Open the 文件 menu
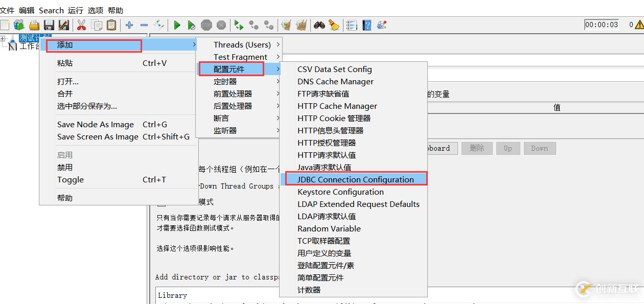Screen dimensions: 644x304 tap(7, 10)
